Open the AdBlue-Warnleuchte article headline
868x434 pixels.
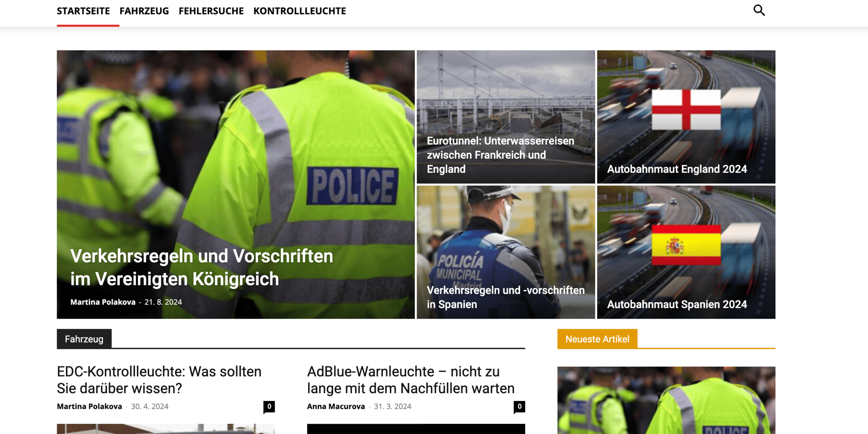click(x=411, y=380)
